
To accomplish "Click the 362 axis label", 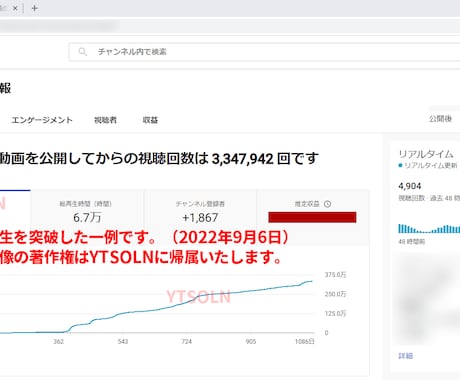I will coord(59,341).
